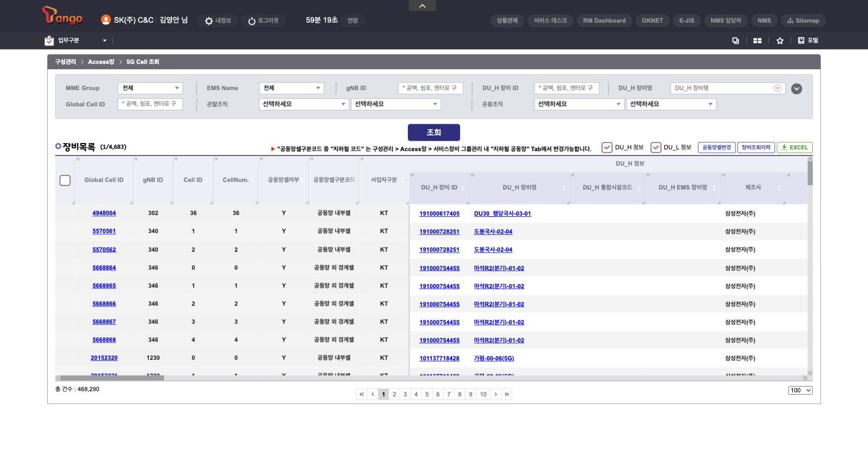Open the new window icon in the toolbar
Screen dimensions: 868x472
tap(735, 41)
